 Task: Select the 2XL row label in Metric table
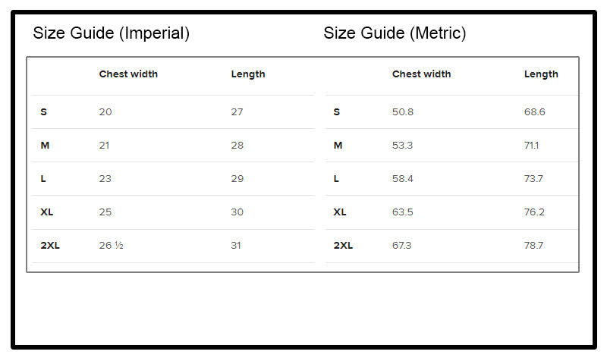coord(343,246)
